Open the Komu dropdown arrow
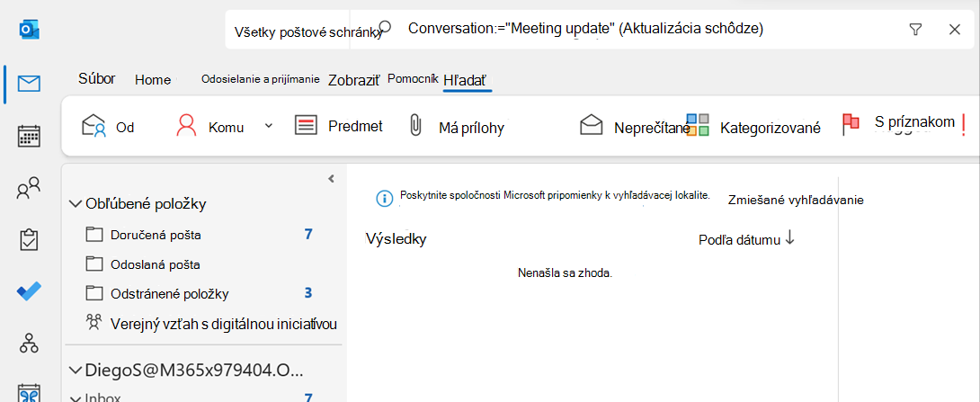 point(269,126)
